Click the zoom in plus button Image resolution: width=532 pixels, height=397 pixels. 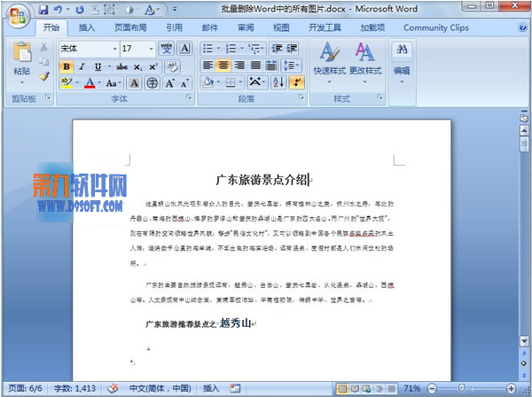[x=511, y=388]
